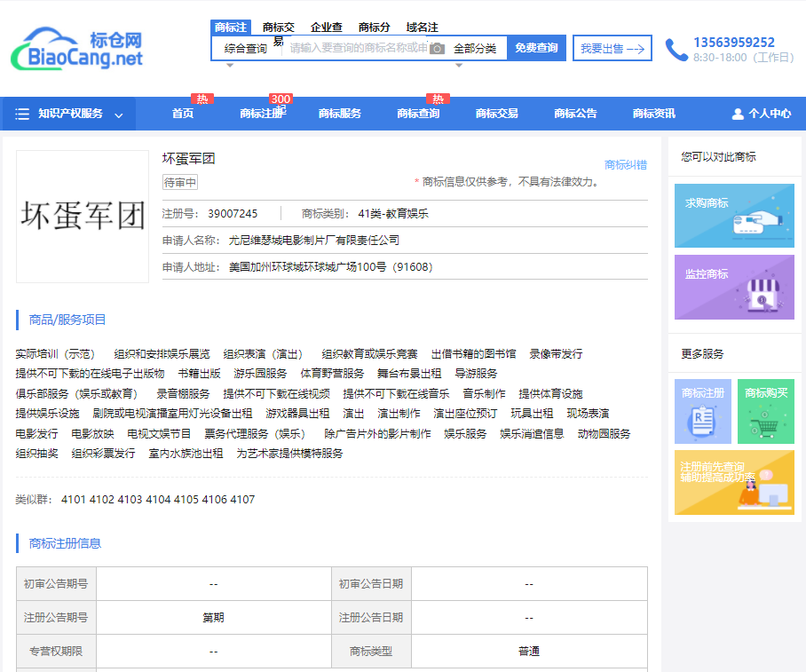Open 商标服务 in the navigation bar
The width and height of the screenshot is (806, 672).
(340, 114)
